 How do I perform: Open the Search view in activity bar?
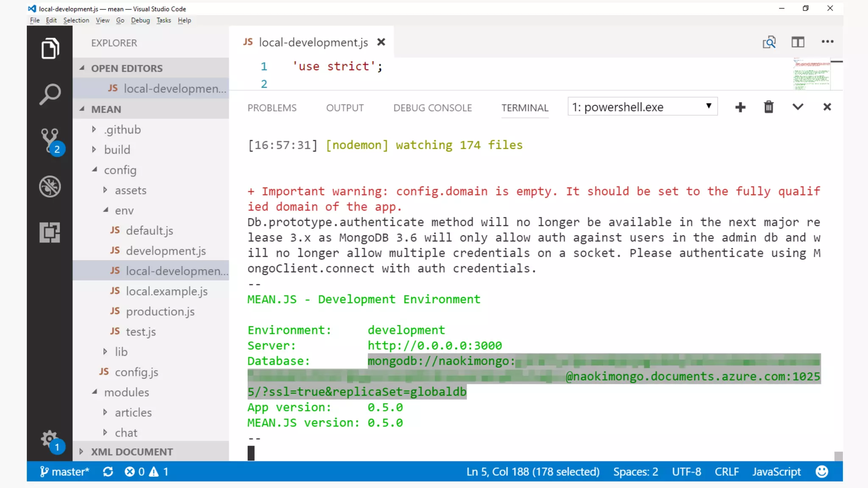(x=50, y=94)
